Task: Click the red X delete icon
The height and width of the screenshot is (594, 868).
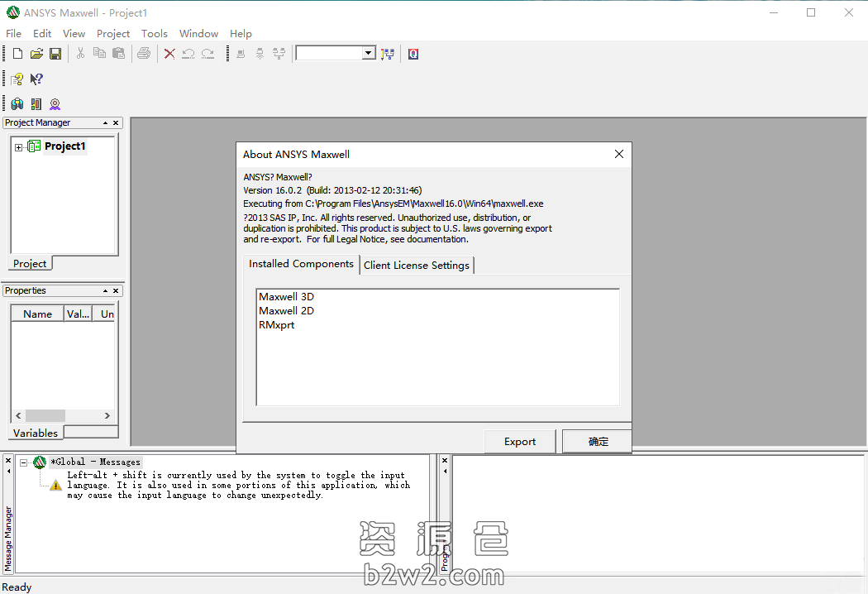Action: (x=169, y=54)
